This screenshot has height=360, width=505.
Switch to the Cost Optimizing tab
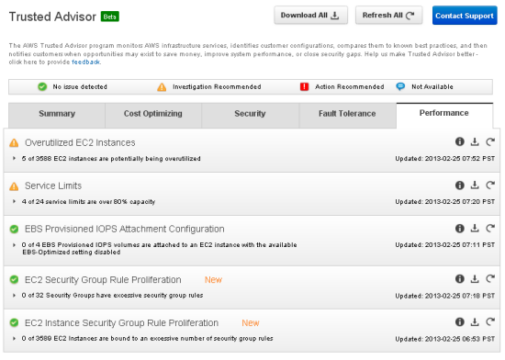click(x=153, y=115)
